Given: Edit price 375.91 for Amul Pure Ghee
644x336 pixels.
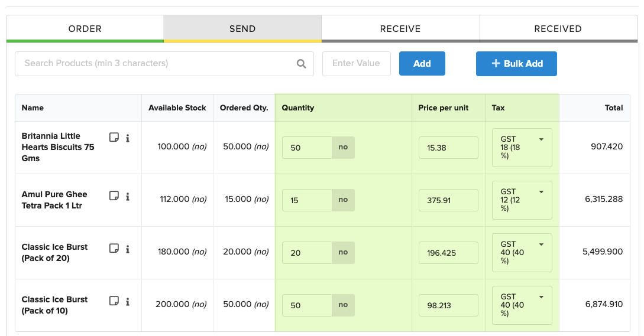Looking at the screenshot, I should coord(448,200).
